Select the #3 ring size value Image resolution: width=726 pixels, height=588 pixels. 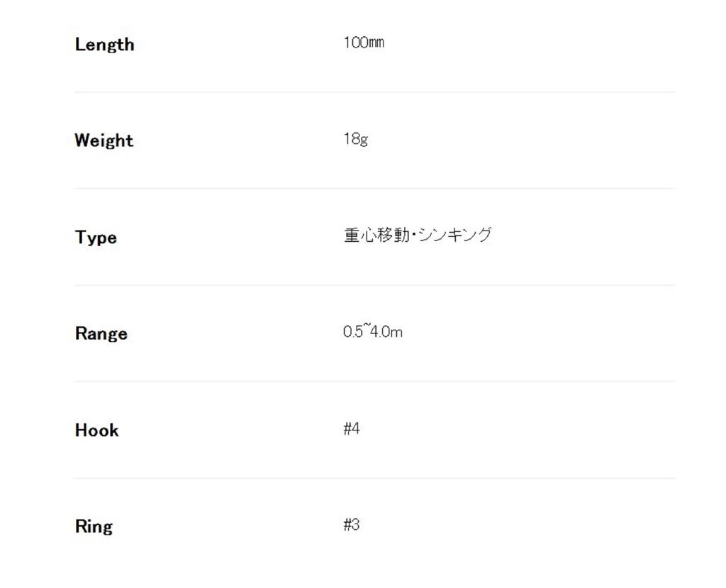point(352,525)
